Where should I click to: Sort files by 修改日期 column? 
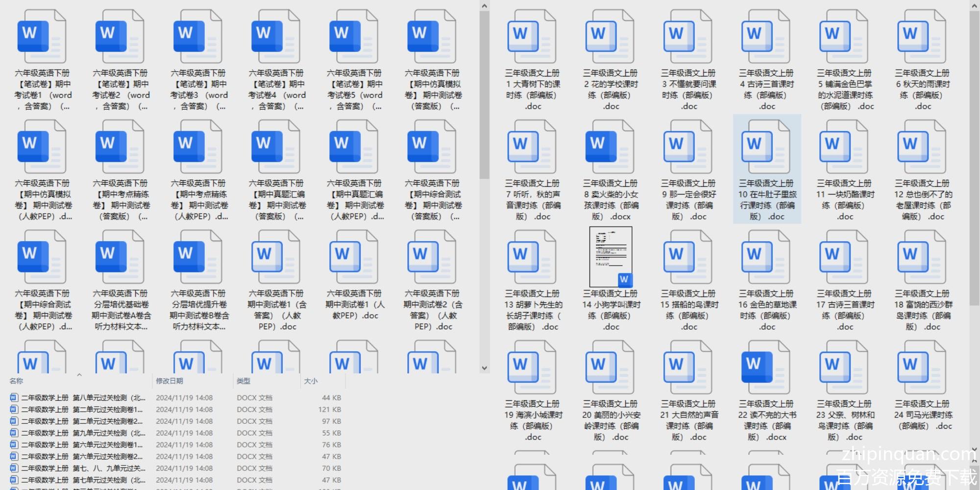tap(170, 381)
